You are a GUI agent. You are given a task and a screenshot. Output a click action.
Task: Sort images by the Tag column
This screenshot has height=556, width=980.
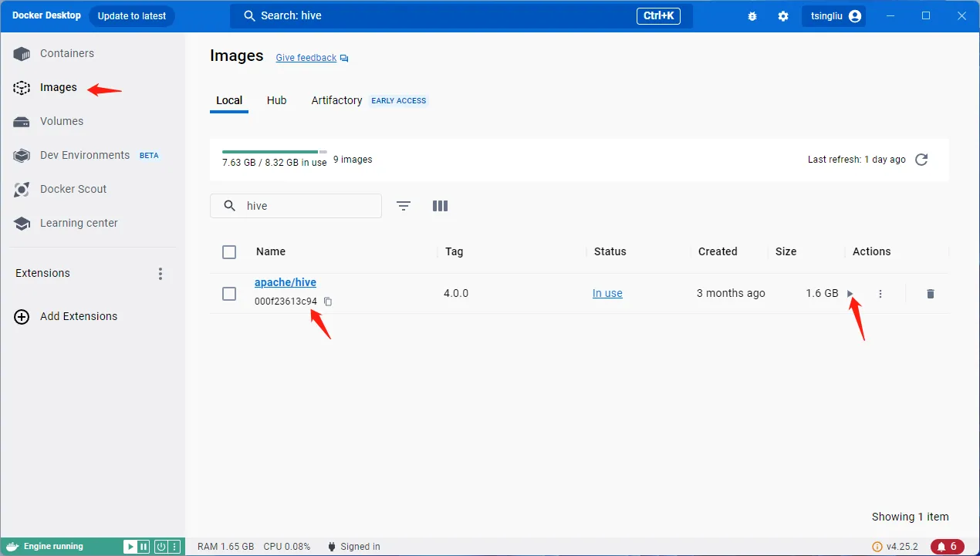454,251
